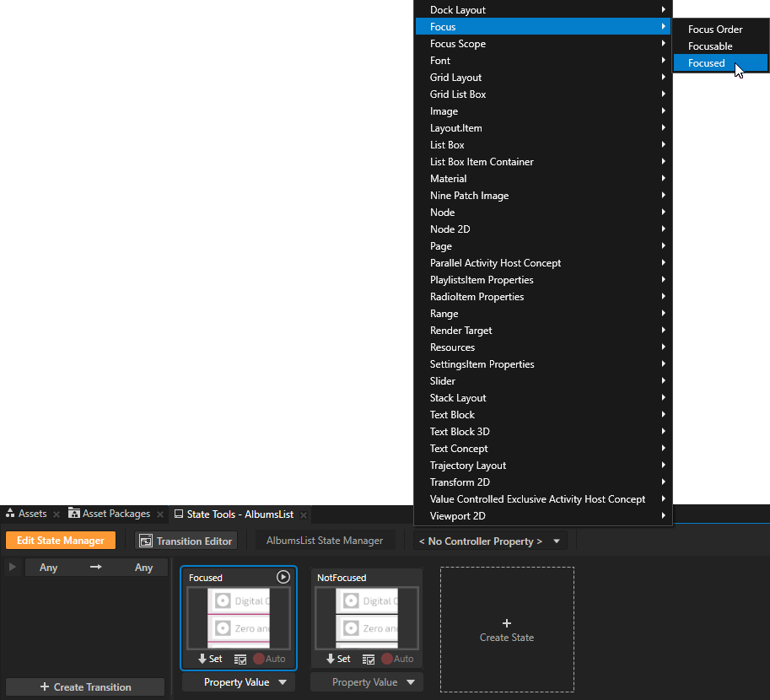Expand the Any to Any transition
This screenshot has height=700, width=770.
point(12,568)
